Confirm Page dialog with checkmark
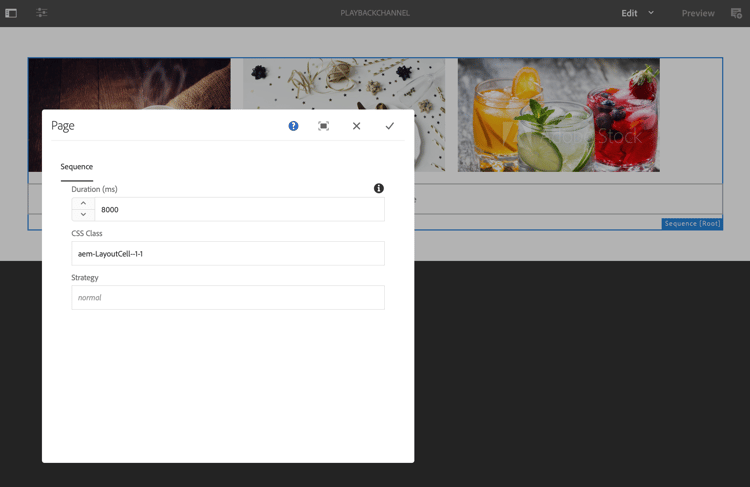 point(389,126)
